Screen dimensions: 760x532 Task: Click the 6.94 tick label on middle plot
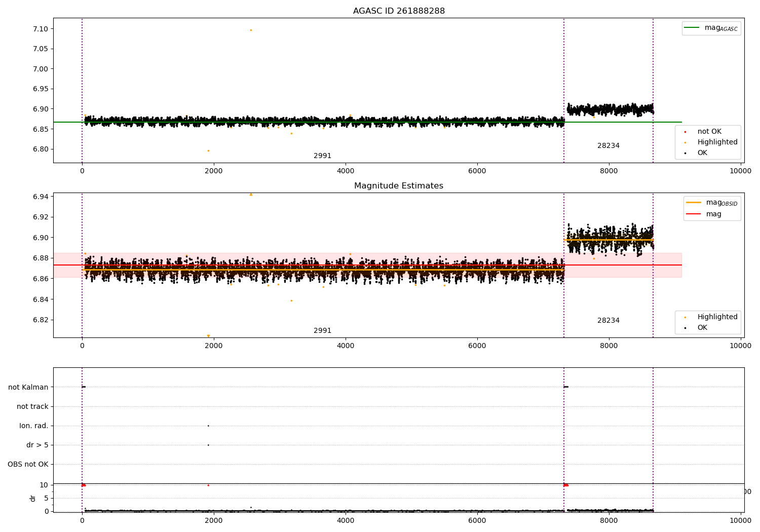click(40, 197)
